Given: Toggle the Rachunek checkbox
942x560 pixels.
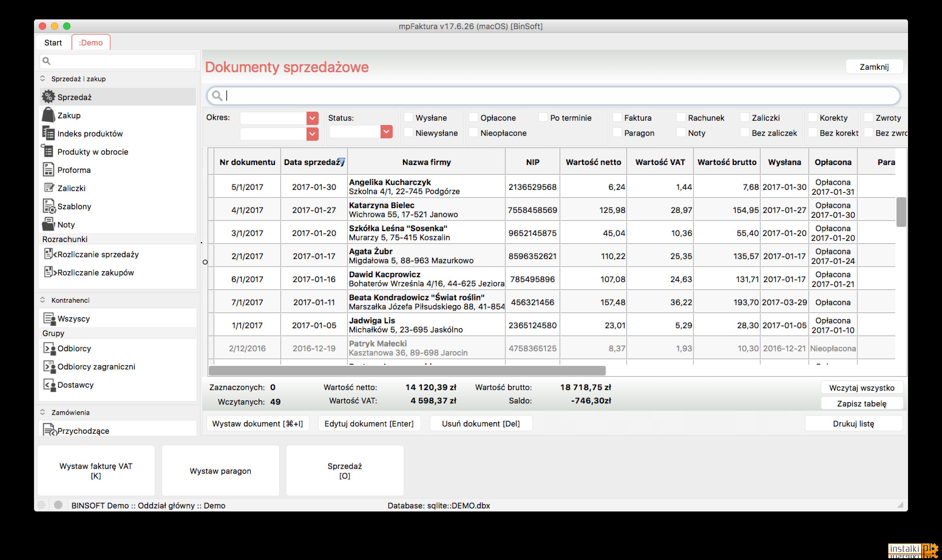Looking at the screenshot, I should (x=681, y=117).
